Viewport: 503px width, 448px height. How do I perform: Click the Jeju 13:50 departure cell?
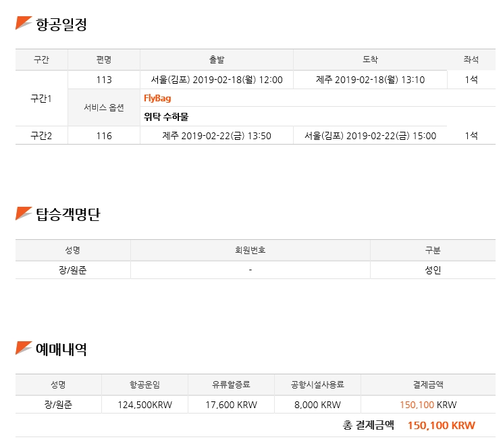(x=217, y=136)
